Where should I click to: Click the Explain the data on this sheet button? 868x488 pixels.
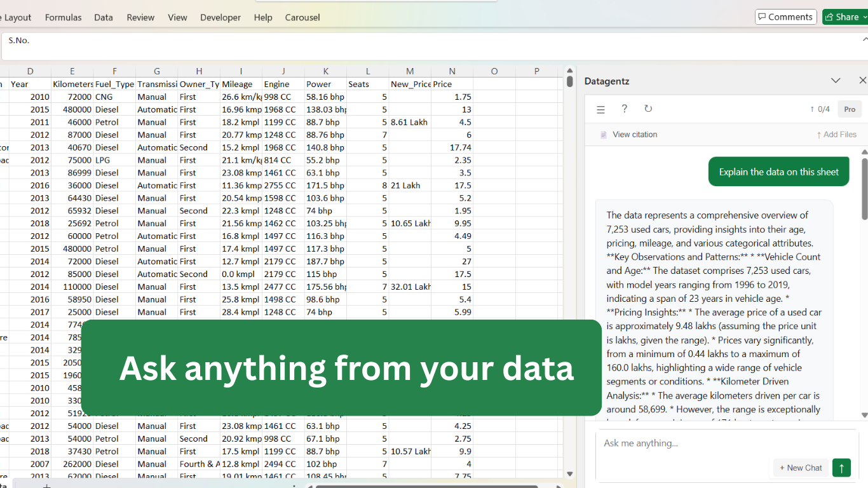pos(778,172)
